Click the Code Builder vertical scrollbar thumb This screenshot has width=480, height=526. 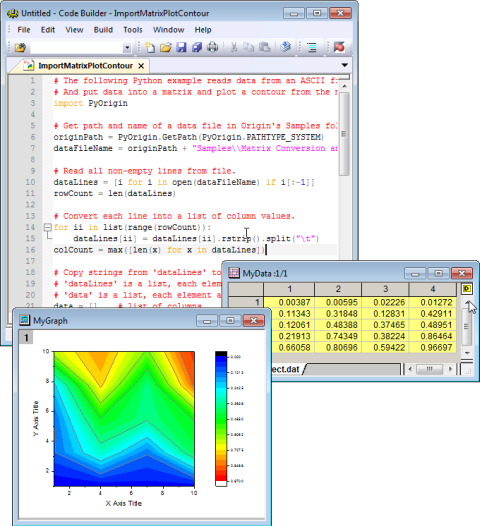coord(344,134)
